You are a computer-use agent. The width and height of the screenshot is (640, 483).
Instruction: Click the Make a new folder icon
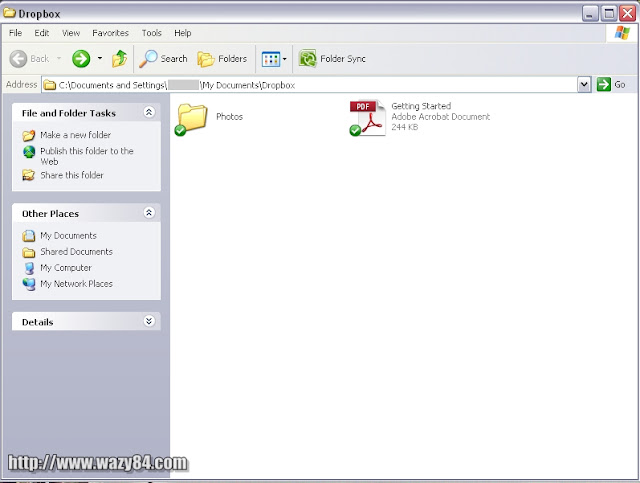[x=29, y=135]
